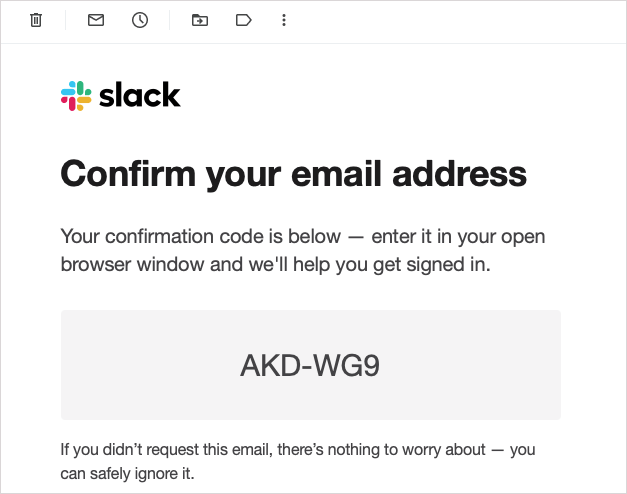Open the Labels icon in the toolbar
The image size is (627, 494).
coord(243,20)
